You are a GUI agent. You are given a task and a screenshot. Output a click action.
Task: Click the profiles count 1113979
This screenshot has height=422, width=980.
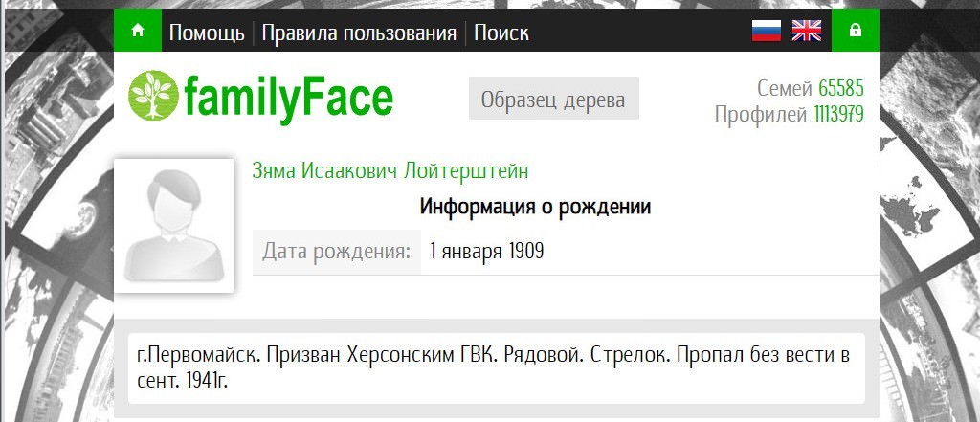(838, 115)
